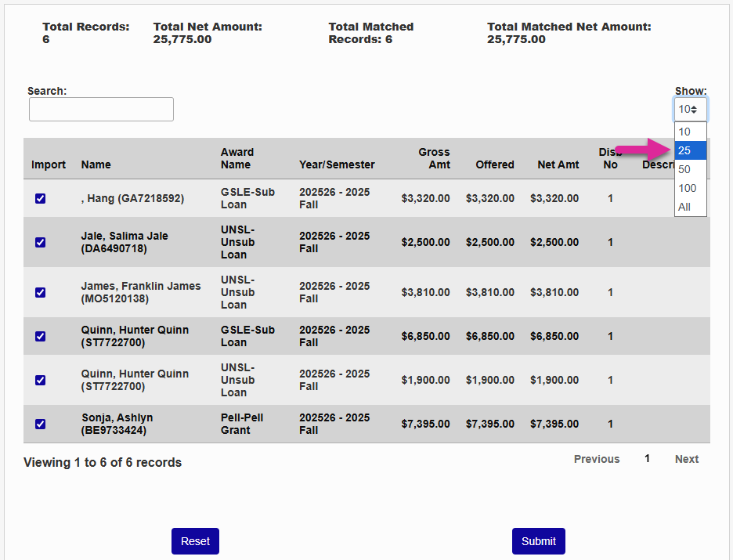Toggle Import checkbox for Franklin James
The width and height of the screenshot is (733, 560).
coord(40,293)
